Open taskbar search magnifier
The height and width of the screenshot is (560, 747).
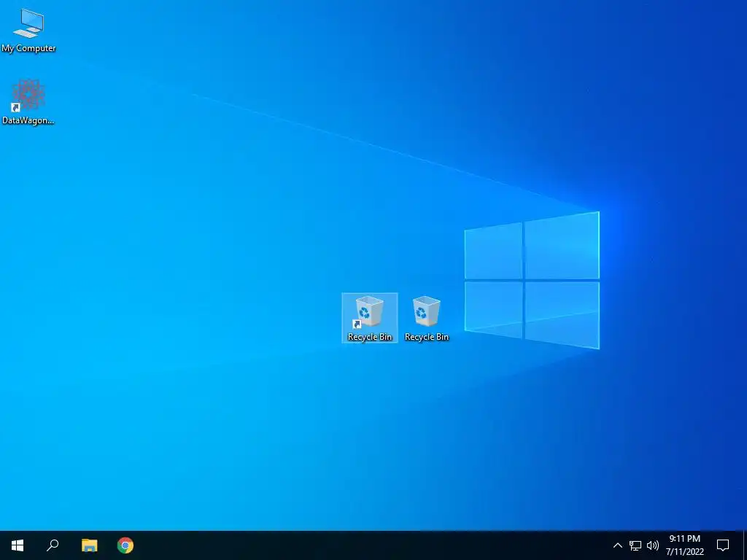click(x=53, y=545)
